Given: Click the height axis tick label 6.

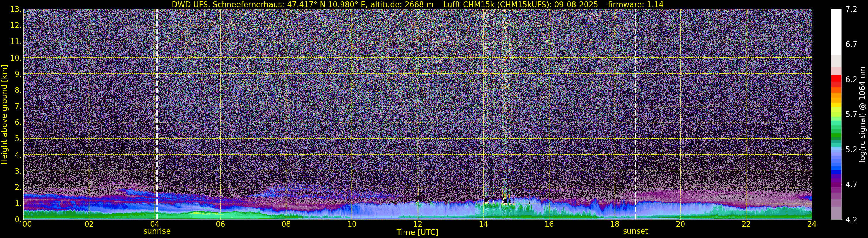Looking at the screenshot, I should [18, 122].
